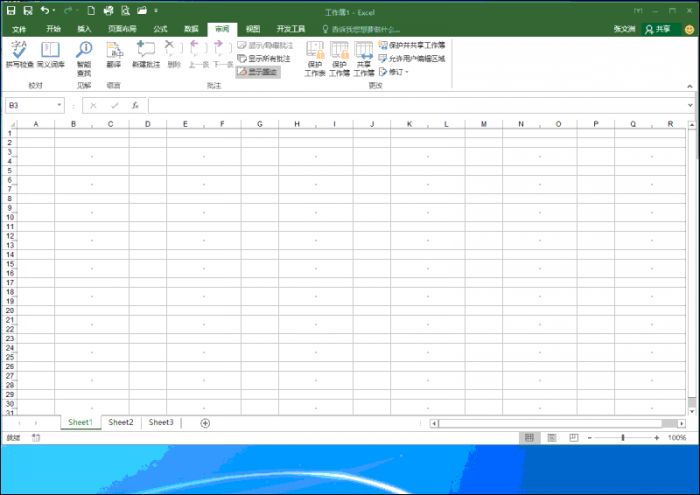The image size is (700, 495).
Task: Click 共享工作簿 share workbook icon
Action: pos(364,58)
